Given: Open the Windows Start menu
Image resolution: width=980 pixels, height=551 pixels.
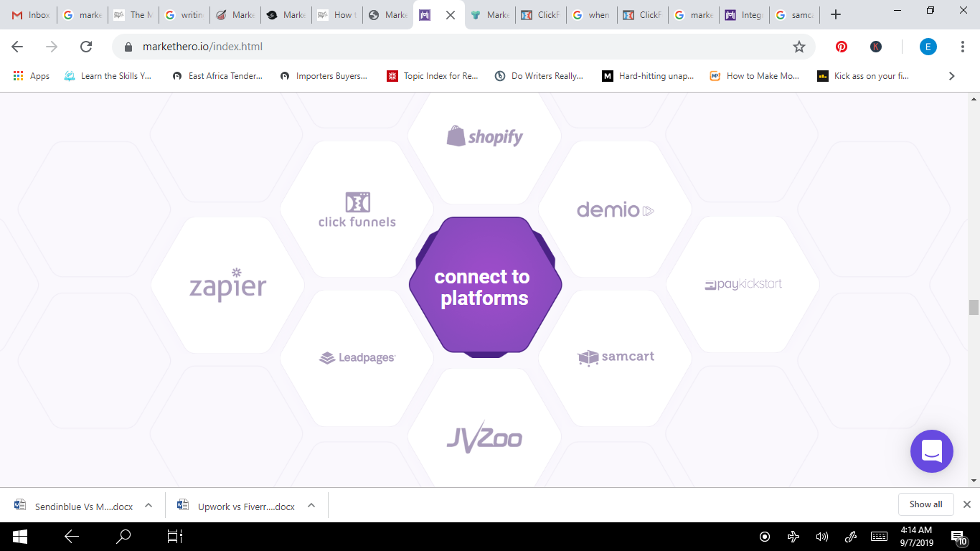Looking at the screenshot, I should 19,536.
